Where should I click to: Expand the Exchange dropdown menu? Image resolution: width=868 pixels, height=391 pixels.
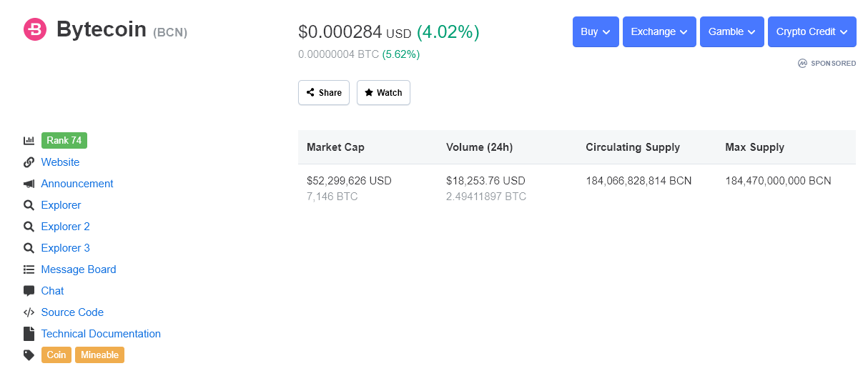pyautogui.click(x=659, y=32)
